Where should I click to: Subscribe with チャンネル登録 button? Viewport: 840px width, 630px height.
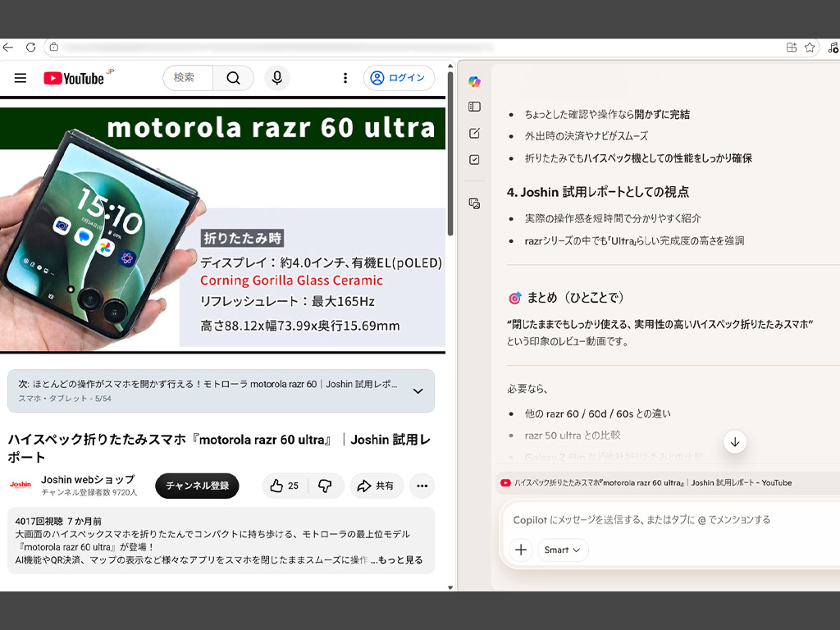click(x=197, y=486)
